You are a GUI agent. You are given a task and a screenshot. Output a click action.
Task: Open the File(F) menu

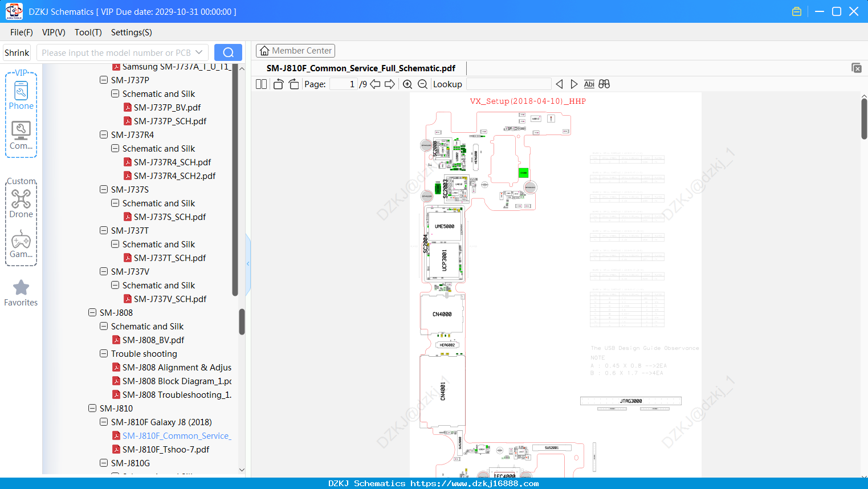22,32
